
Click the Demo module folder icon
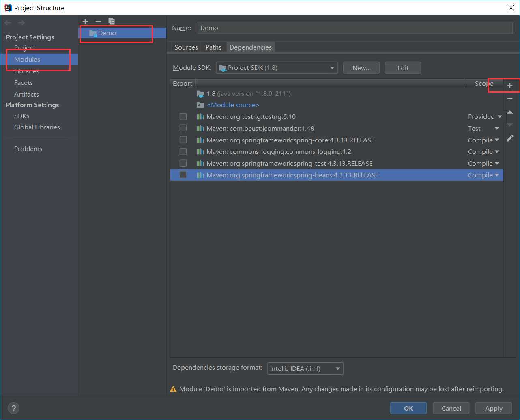93,33
